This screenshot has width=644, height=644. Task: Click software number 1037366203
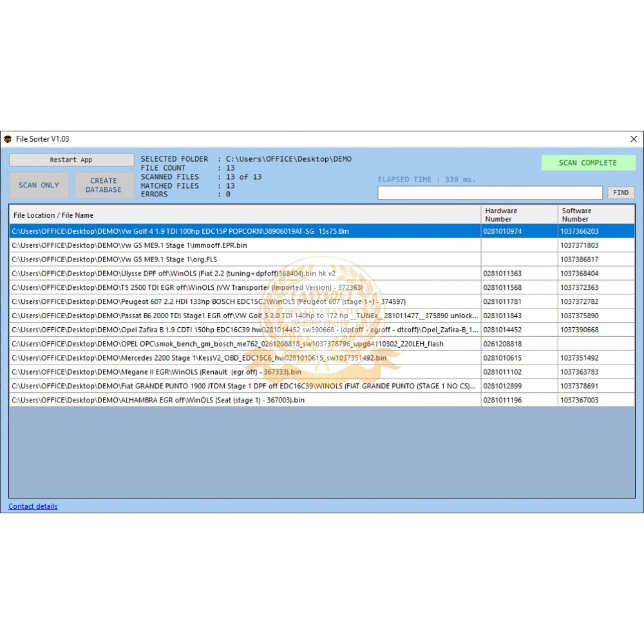(580, 231)
